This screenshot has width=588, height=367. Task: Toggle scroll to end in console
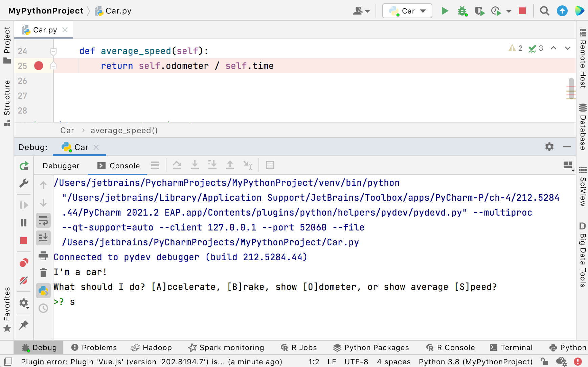click(43, 238)
